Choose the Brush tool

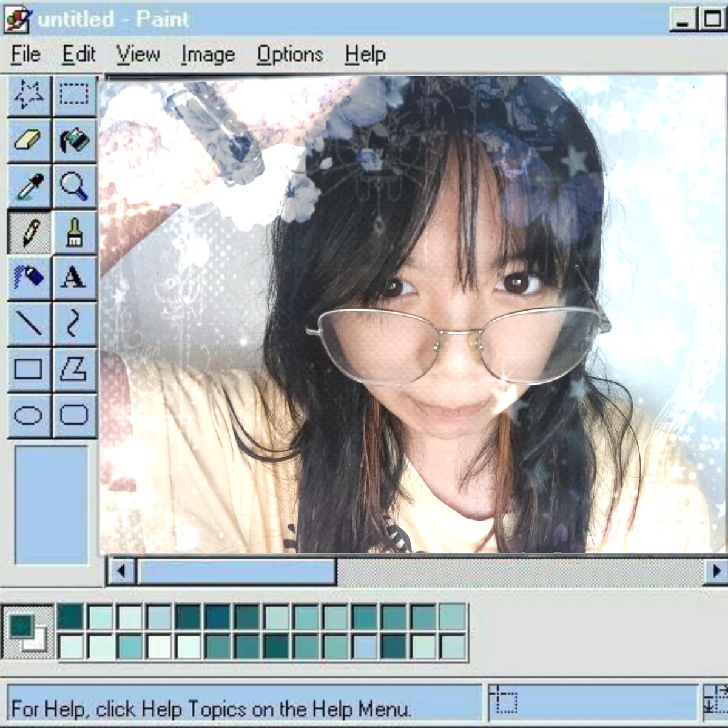point(75,232)
